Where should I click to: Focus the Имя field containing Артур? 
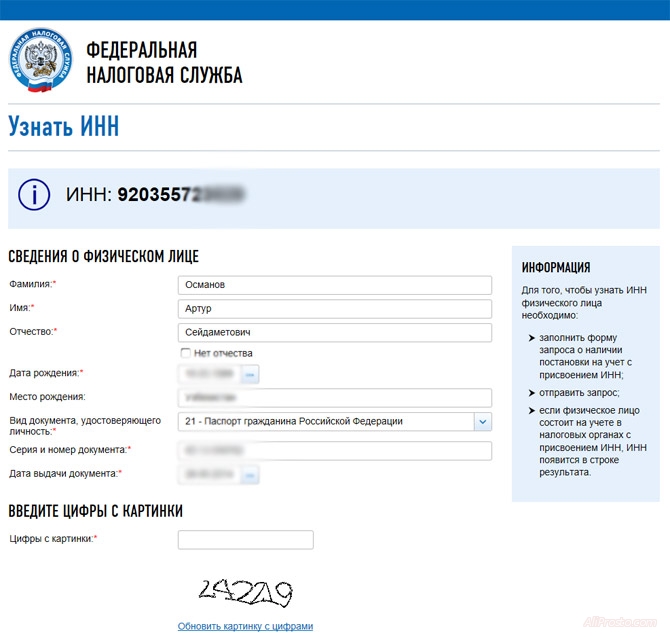click(x=334, y=309)
